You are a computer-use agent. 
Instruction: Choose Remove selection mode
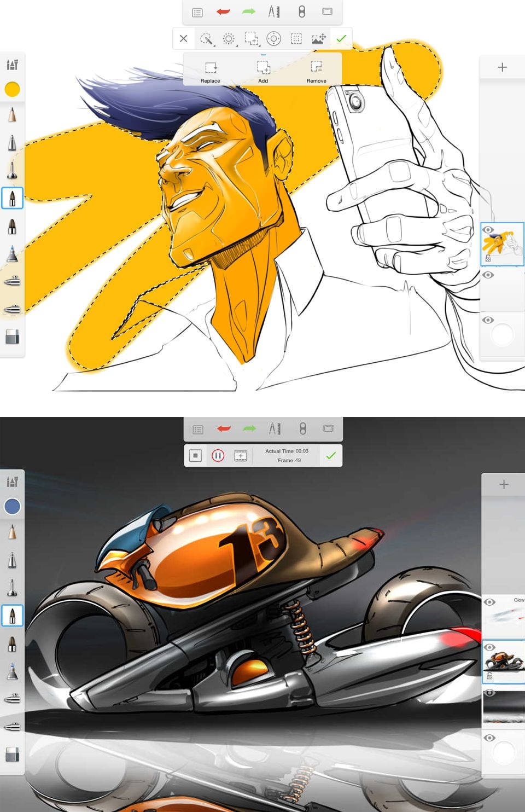(x=316, y=72)
